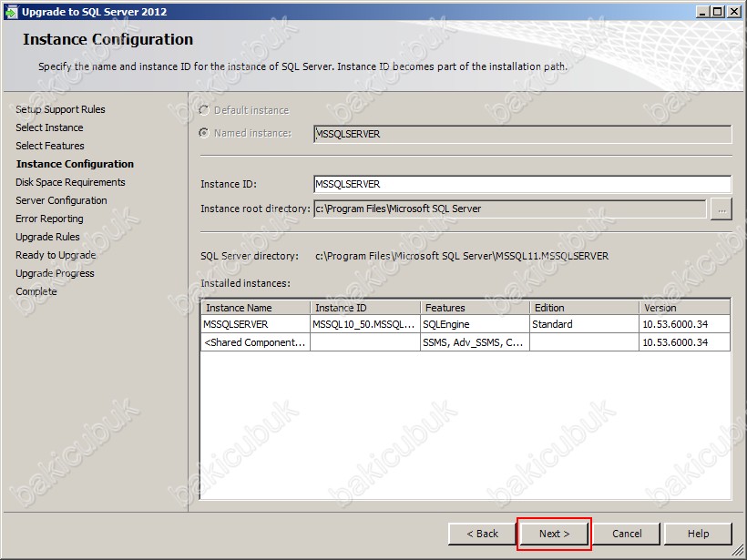Click Upgrade Progress step

pos(55,273)
